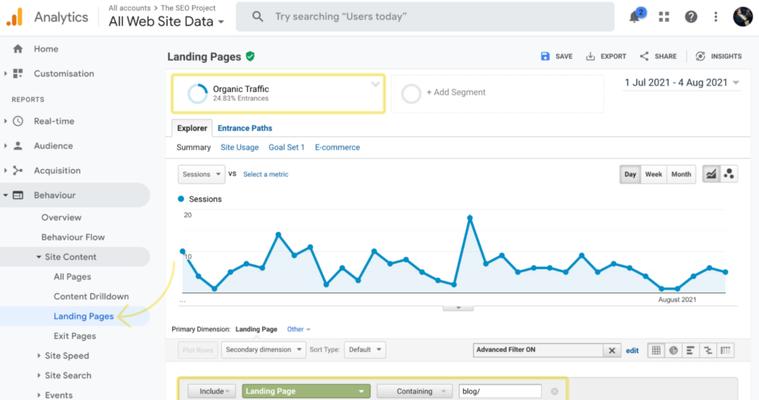Open the E-commerce sub-tab
This screenshot has height=400, width=759.
coord(337,147)
